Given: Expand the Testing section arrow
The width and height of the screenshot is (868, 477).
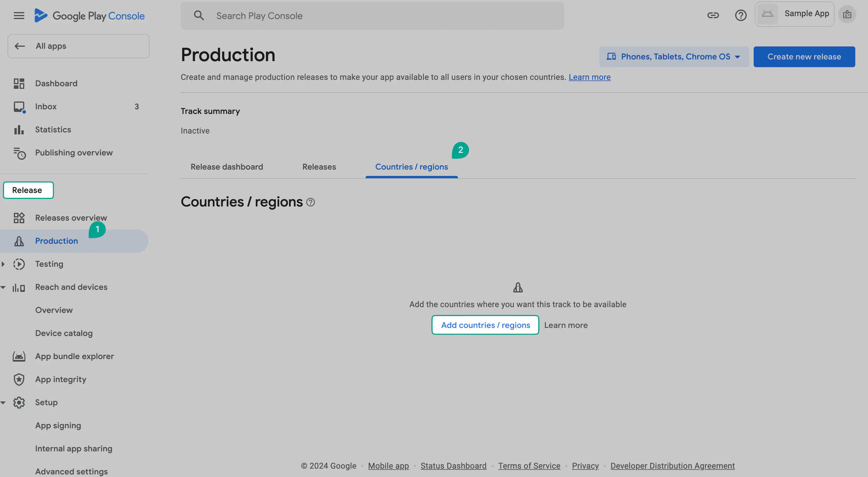Looking at the screenshot, I should pos(3,264).
